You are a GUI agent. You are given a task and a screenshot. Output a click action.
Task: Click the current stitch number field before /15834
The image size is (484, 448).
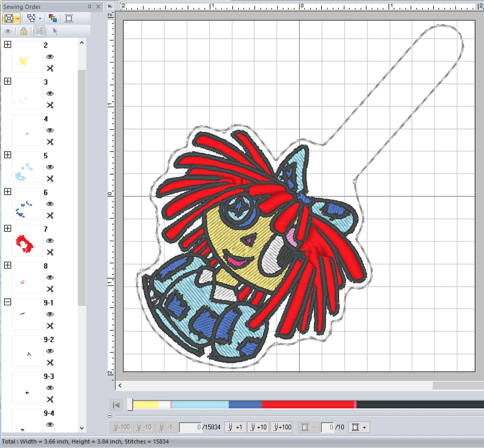(x=190, y=427)
